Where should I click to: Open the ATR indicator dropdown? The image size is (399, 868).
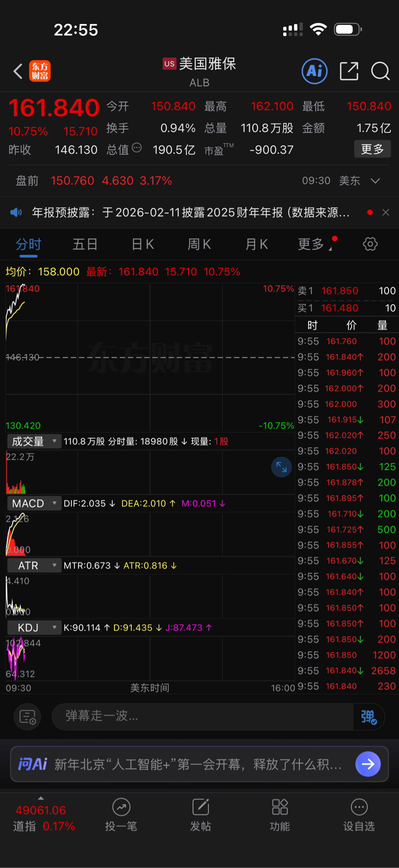(34, 565)
